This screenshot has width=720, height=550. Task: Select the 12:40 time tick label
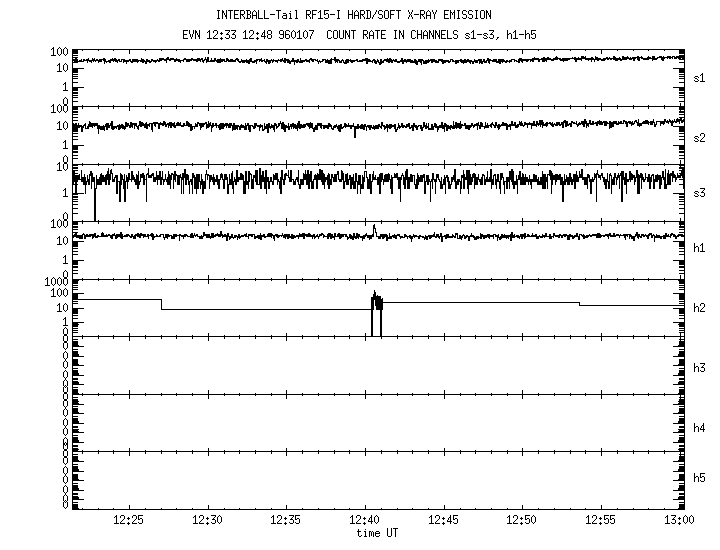[365, 521]
